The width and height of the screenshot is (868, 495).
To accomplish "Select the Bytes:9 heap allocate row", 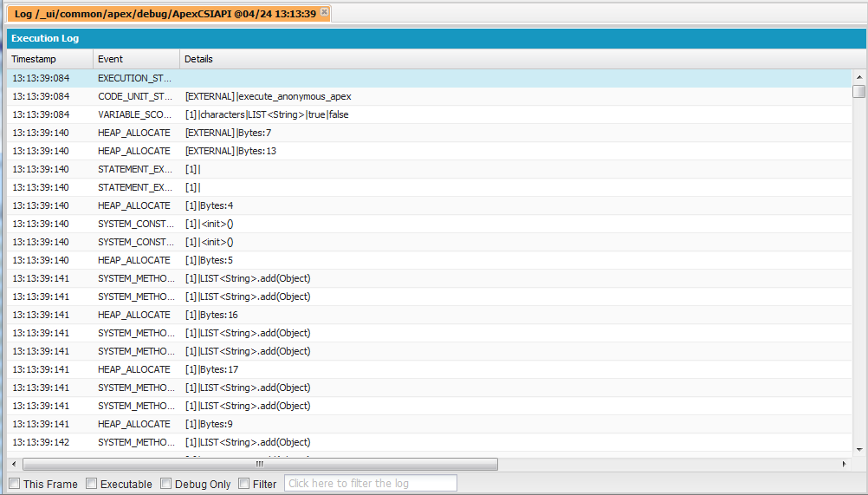I will click(x=429, y=424).
